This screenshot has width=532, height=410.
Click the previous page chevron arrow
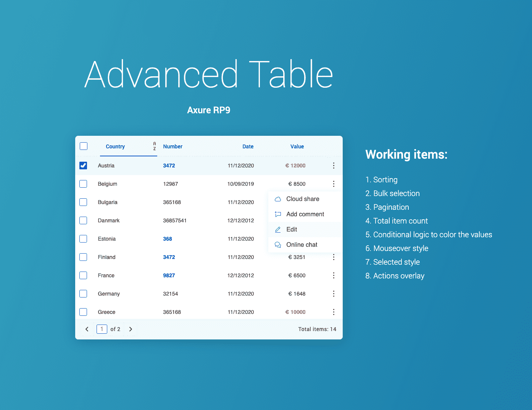pos(87,329)
